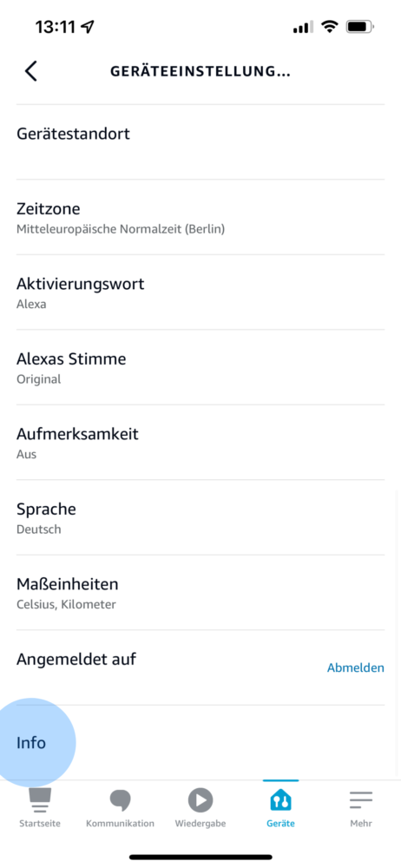
Task: Open Zeitzone setting
Action: (200, 217)
